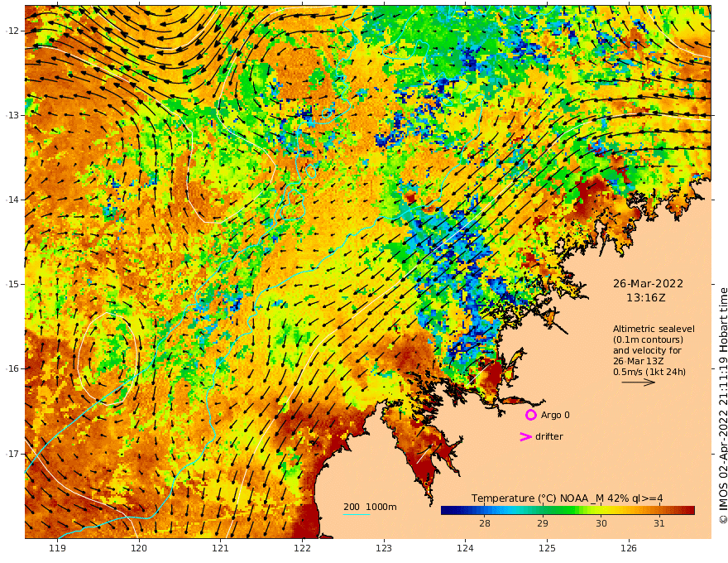Click the 0.5m/s reference velocity arrow

639,383
